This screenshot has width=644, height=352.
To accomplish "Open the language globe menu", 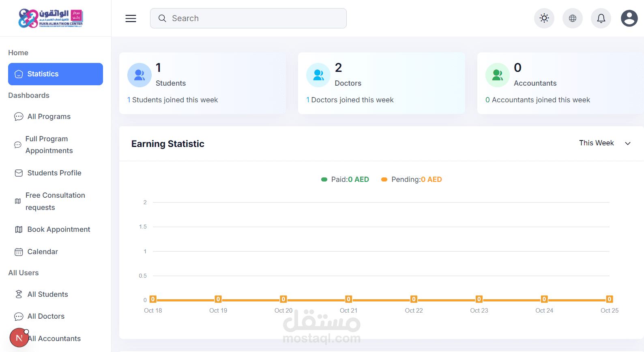I will (572, 18).
